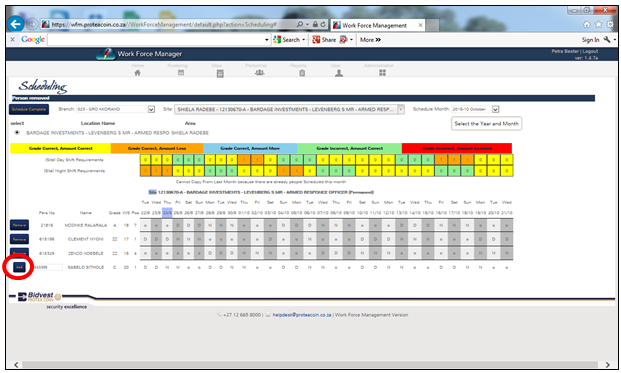Go back with the browser back arrow

(x=16, y=24)
